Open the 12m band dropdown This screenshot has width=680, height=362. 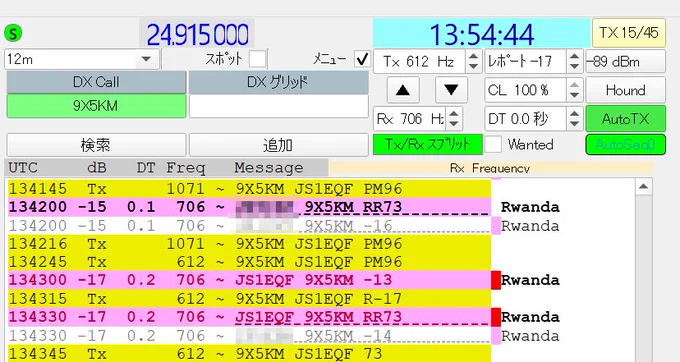coord(146,59)
